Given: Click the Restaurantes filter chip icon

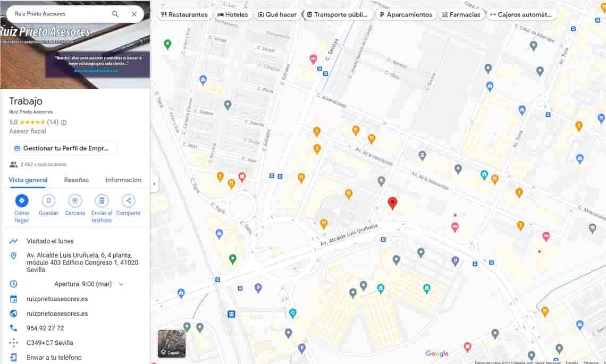Looking at the screenshot, I should point(163,14).
